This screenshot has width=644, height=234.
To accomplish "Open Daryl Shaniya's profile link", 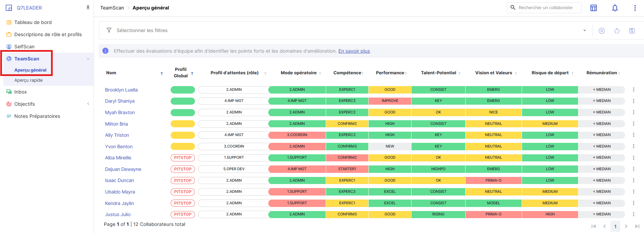I will (120, 101).
